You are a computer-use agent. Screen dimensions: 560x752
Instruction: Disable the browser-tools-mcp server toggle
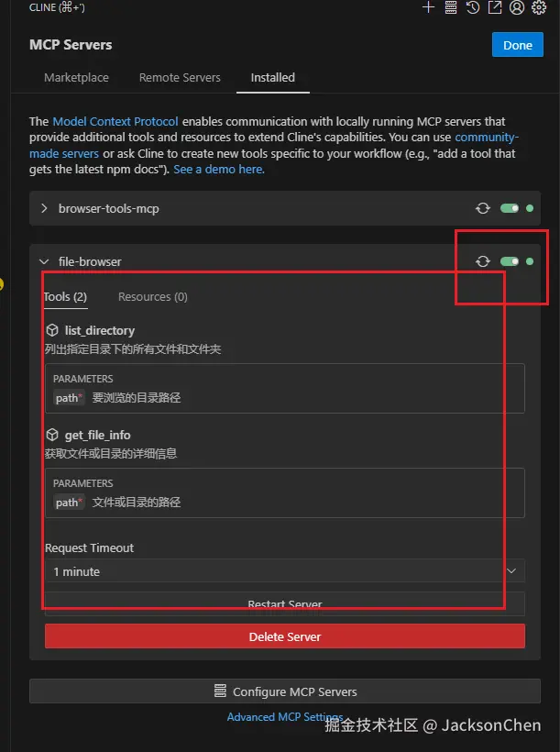click(510, 209)
